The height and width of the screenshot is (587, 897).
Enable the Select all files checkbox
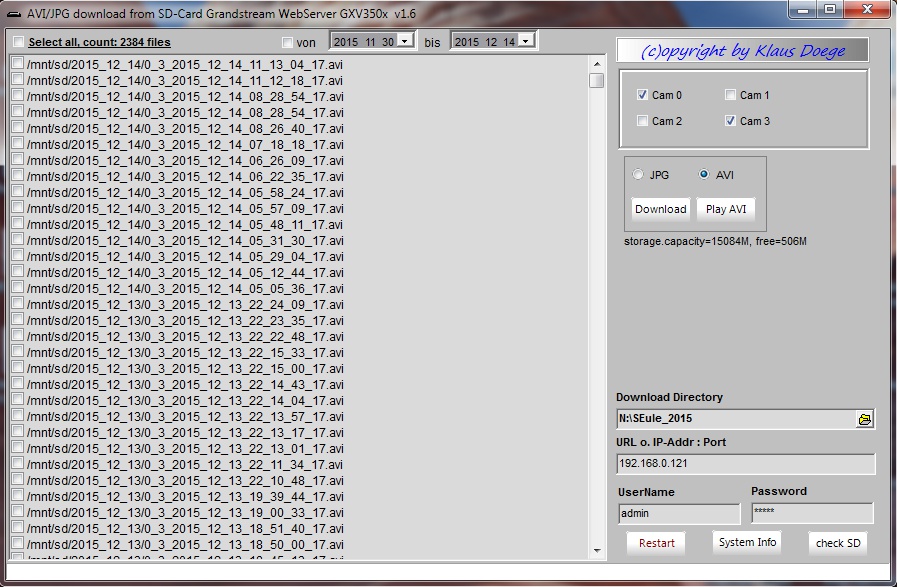(x=18, y=42)
